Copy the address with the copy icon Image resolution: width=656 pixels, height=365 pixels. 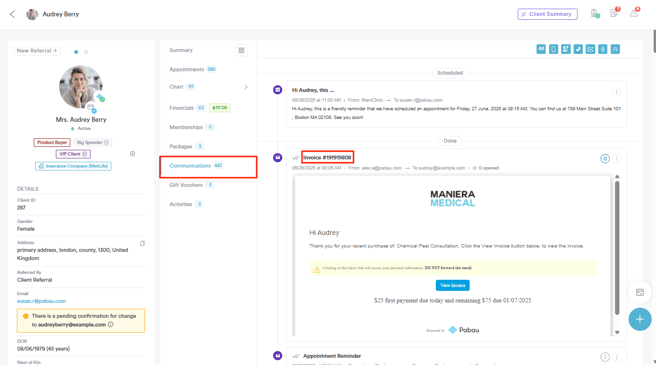pyautogui.click(x=142, y=244)
